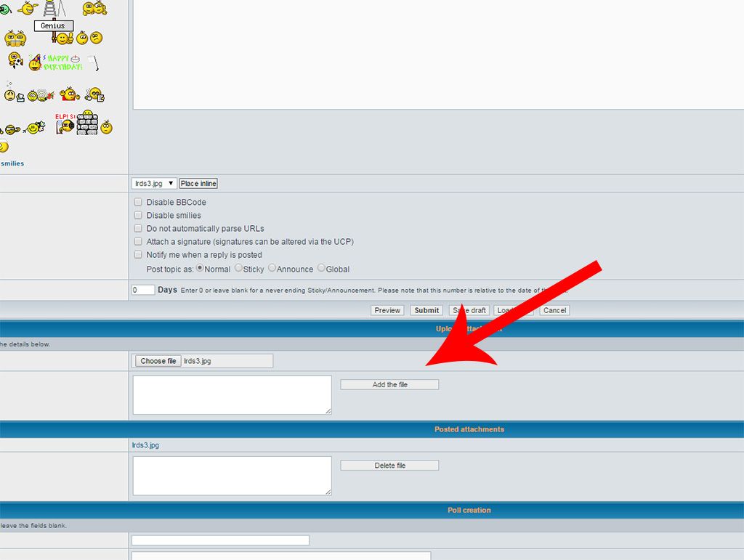Viewport: 744px width, 560px height.
Task: Click the Choose file button
Action: (158, 361)
